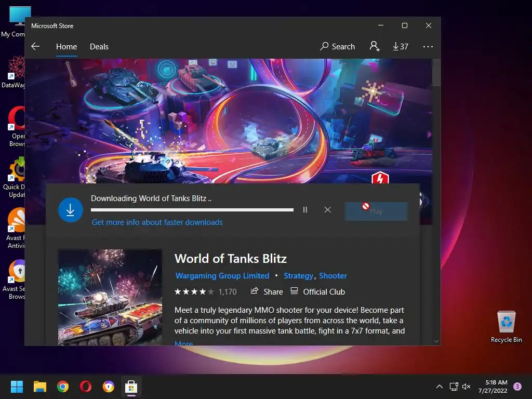Share World of Tanks Blitz

coord(267,291)
